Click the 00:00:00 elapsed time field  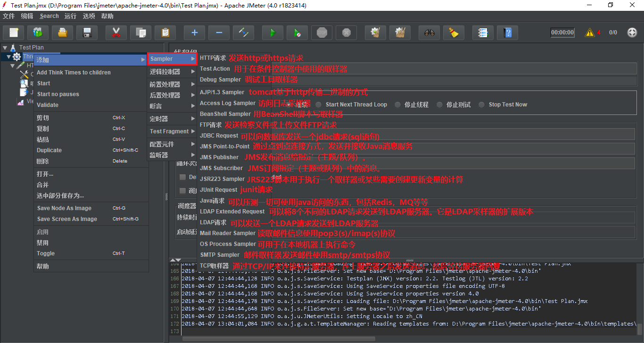(x=562, y=33)
